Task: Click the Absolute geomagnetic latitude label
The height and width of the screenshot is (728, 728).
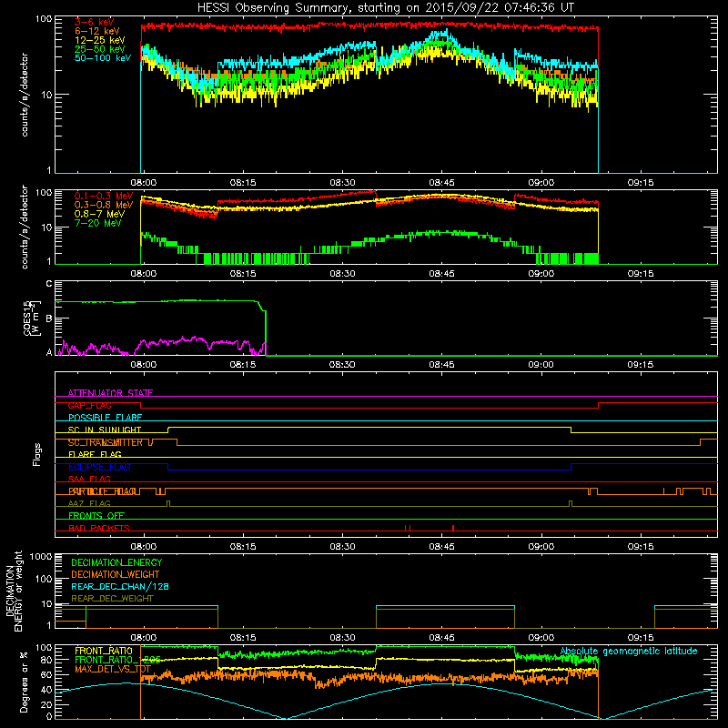Action: [x=629, y=652]
